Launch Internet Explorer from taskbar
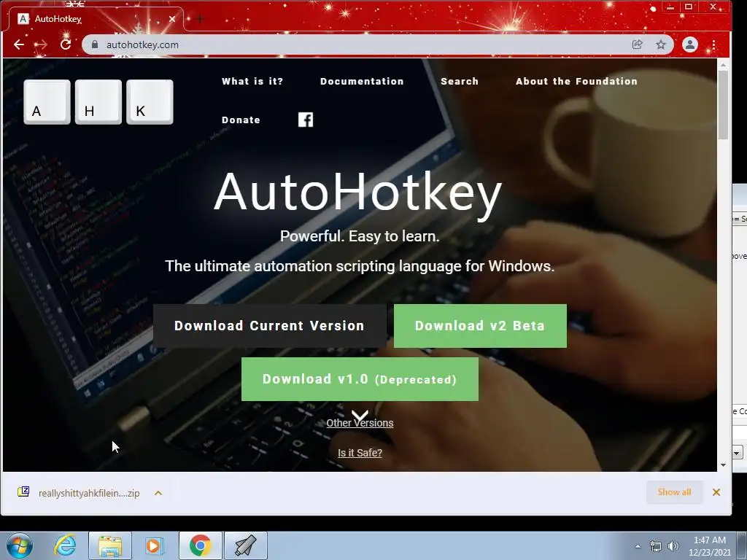 click(x=65, y=545)
